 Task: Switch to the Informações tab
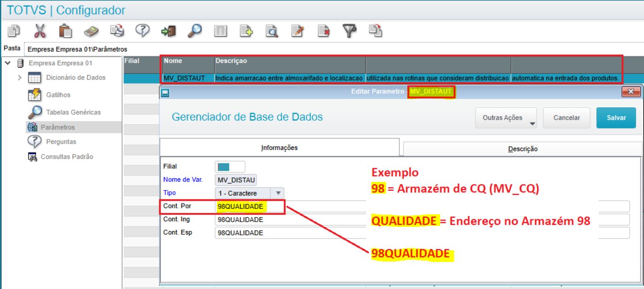tap(279, 148)
